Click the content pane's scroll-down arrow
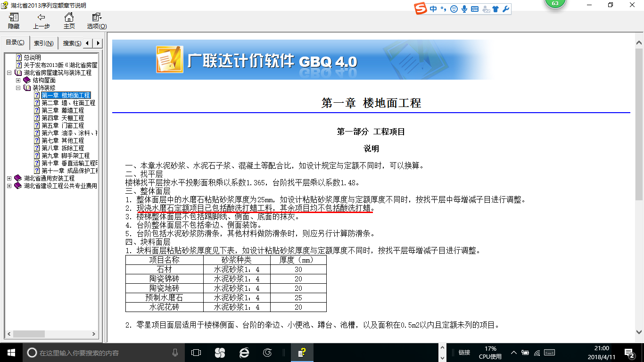 tap(639, 331)
